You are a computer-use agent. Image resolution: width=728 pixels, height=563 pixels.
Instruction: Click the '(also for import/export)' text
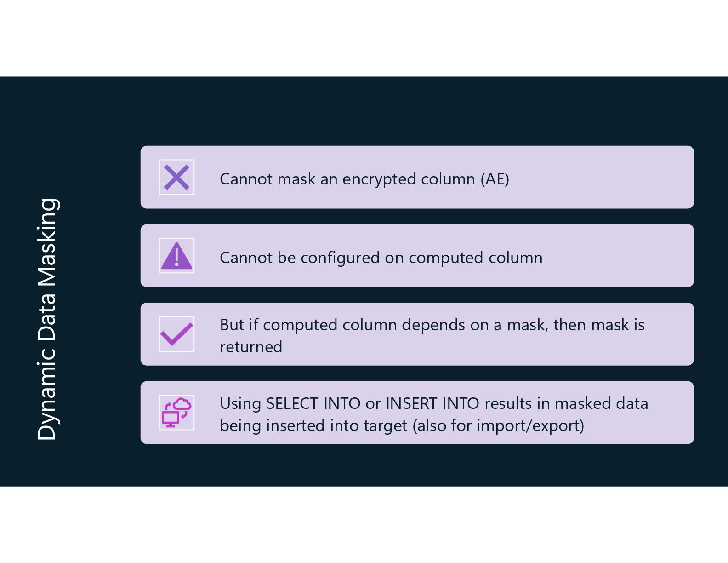[498, 425]
